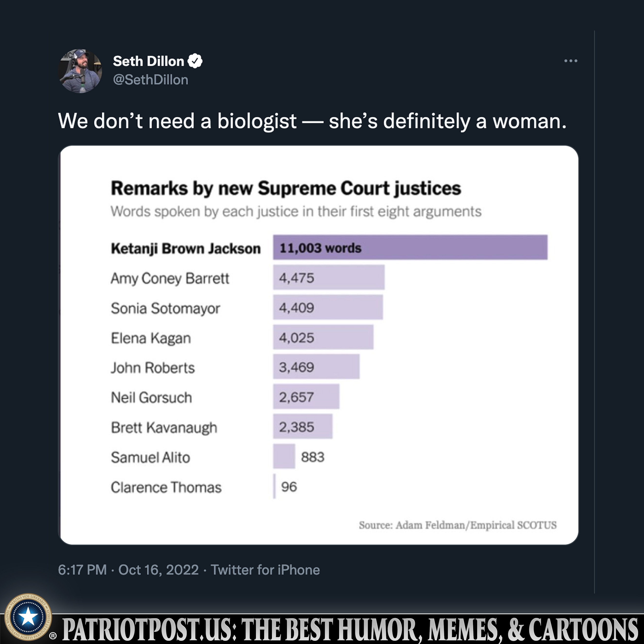Open the three-dot more options menu

click(x=571, y=61)
